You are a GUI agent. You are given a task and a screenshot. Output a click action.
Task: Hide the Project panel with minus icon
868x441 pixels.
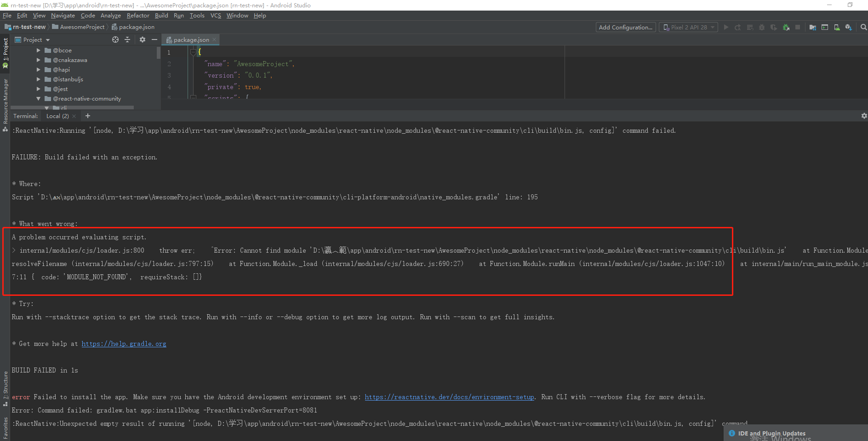coord(154,40)
